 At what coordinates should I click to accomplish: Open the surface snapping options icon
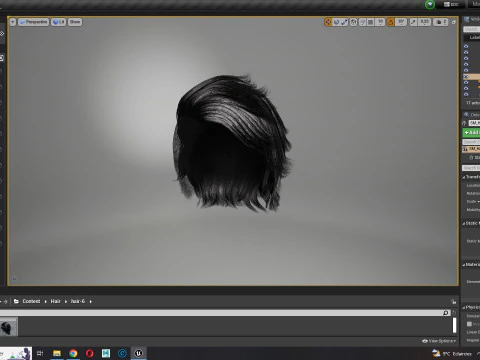pos(362,22)
